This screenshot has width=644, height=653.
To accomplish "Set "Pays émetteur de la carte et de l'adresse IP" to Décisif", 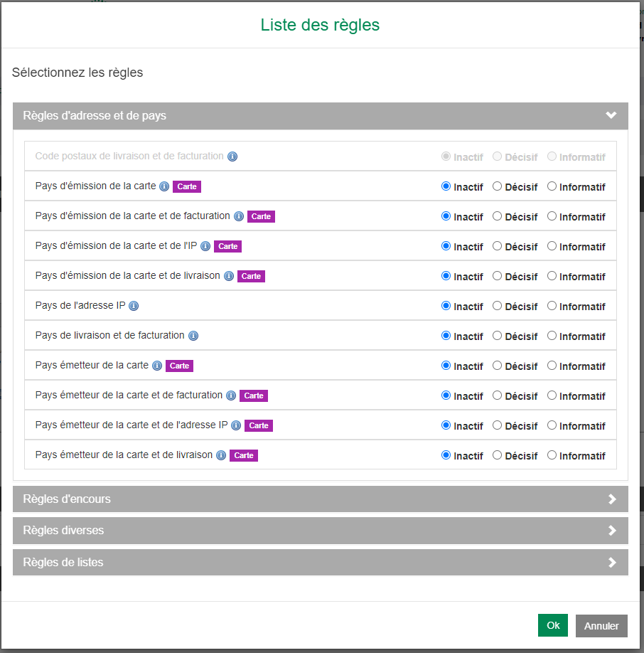I will click(496, 425).
